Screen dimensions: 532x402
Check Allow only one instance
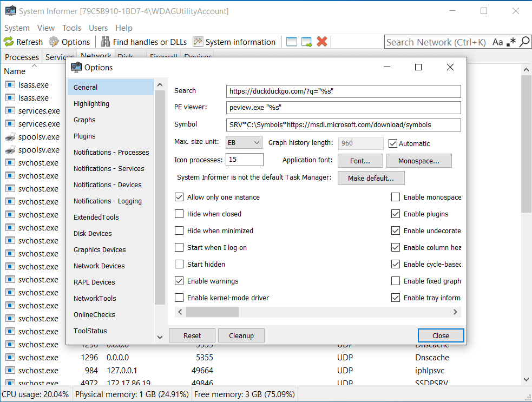click(179, 197)
